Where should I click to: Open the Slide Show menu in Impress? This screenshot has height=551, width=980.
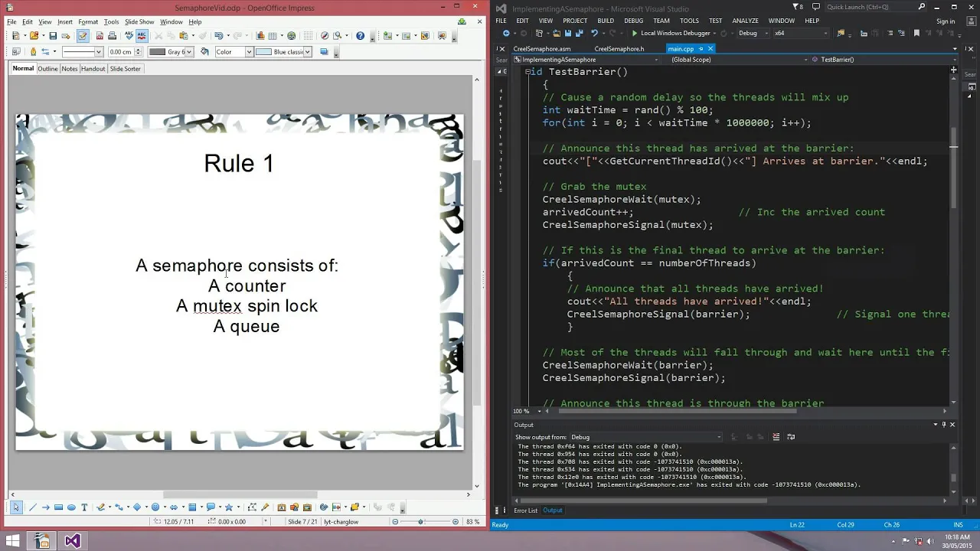click(x=139, y=22)
